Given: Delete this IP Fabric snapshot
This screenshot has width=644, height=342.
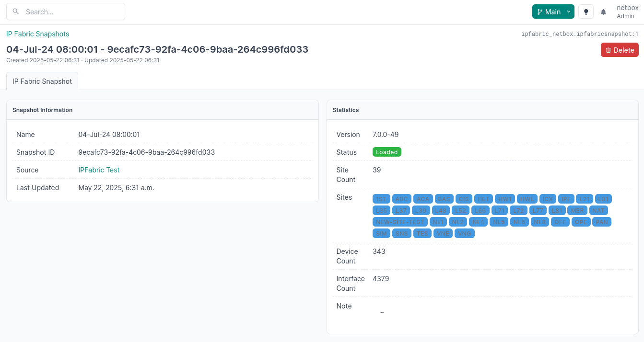Looking at the screenshot, I should pos(620,50).
